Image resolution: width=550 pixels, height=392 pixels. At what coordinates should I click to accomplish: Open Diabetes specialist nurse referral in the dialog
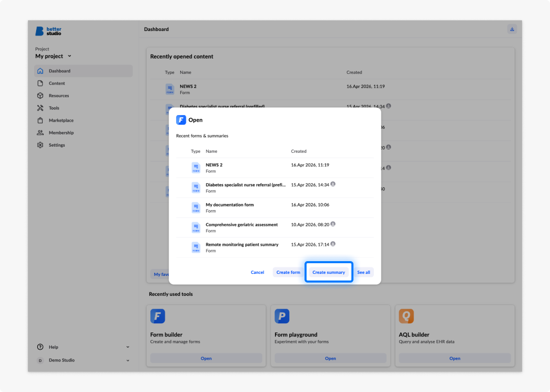click(x=274, y=187)
